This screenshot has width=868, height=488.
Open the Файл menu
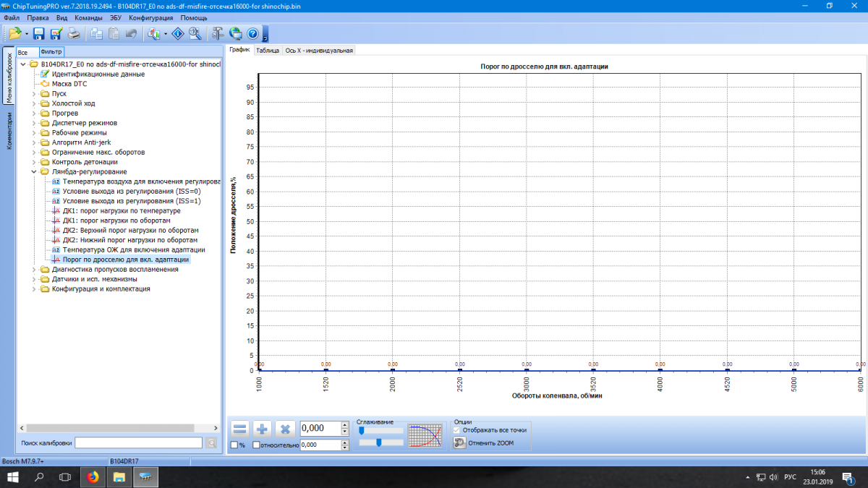tap(12, 17)
